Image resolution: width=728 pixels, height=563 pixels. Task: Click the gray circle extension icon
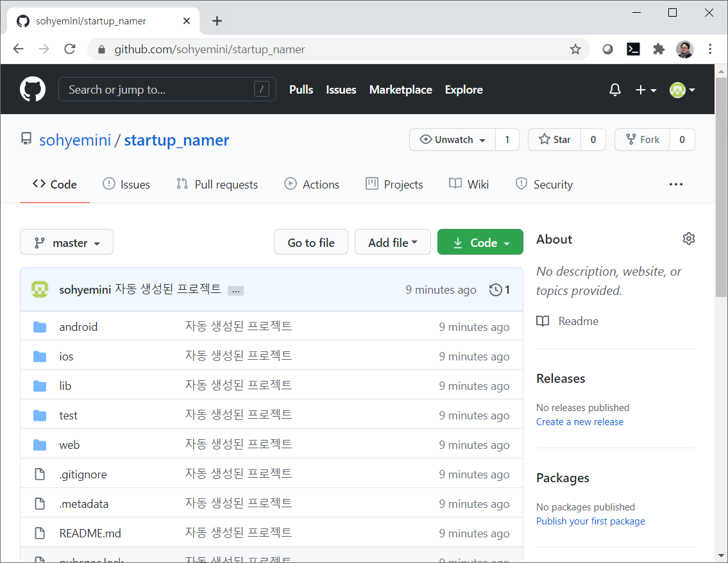point(607,49)
